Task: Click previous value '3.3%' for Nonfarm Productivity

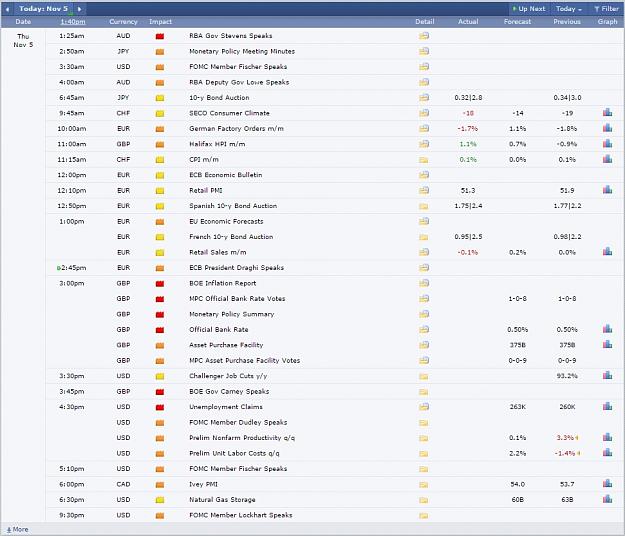Action: [565, 438]
